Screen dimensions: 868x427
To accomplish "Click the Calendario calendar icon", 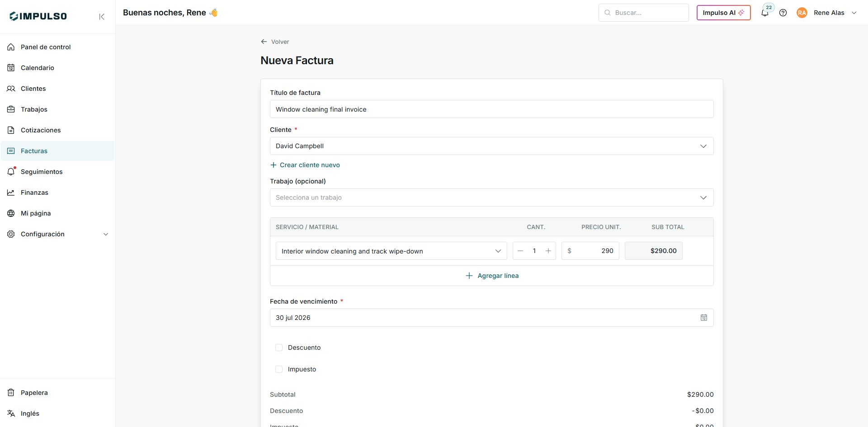I will (11, 68).
